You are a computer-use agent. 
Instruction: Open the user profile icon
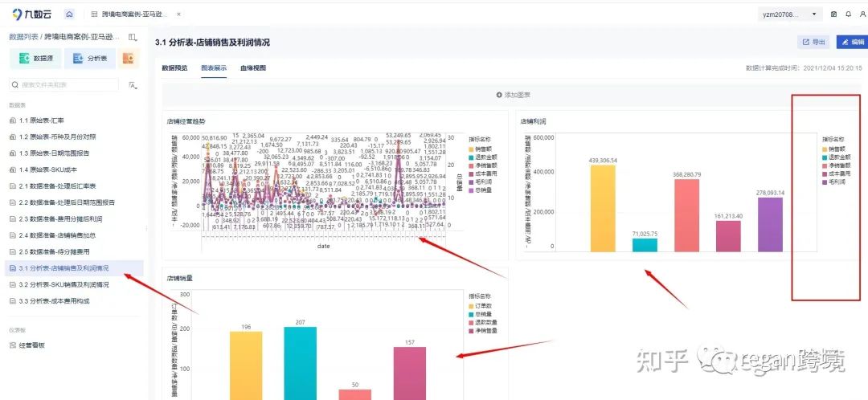(x=862, y=14)
